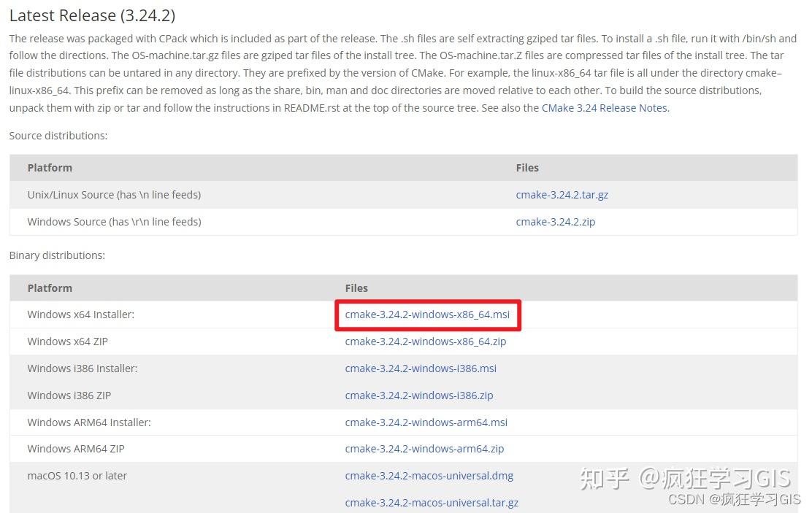The width and height of the screenshot is (812, 513).
Task: Open the CMake 3.24 Release Notes link
Action: [x=604, y=107]
